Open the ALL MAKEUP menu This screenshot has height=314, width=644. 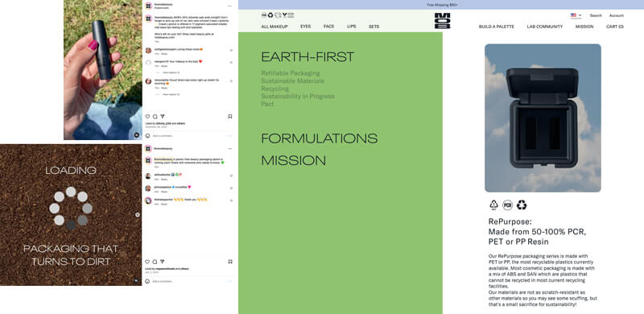tap(275, 27)
